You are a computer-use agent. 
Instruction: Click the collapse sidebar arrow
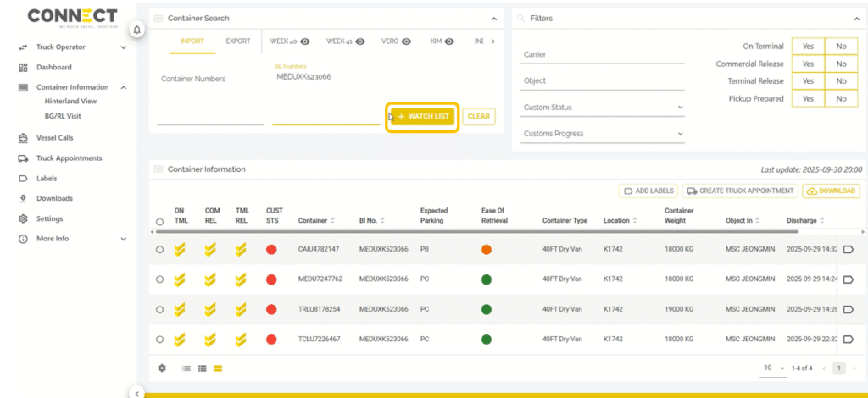click(x=137, y=392)
